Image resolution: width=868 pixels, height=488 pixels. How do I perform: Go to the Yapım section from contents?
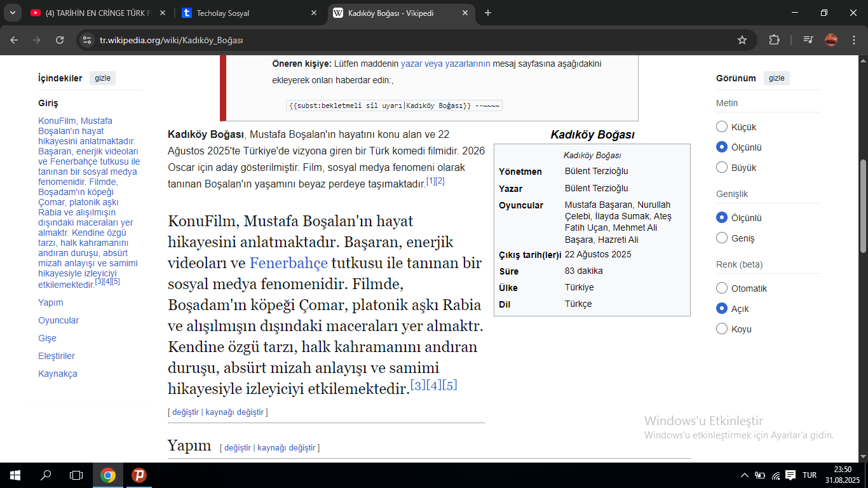click(51, 302)
